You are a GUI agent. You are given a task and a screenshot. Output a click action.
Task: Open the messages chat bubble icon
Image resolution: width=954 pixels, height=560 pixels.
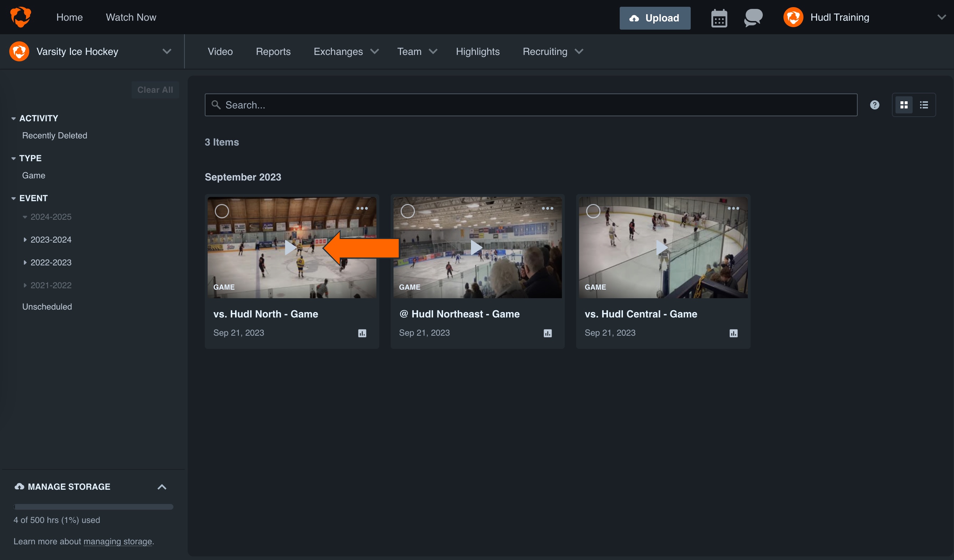753,18
